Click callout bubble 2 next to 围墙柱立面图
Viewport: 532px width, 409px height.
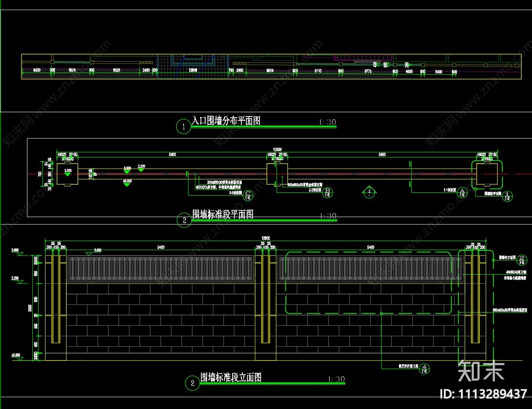coord(522,260)
